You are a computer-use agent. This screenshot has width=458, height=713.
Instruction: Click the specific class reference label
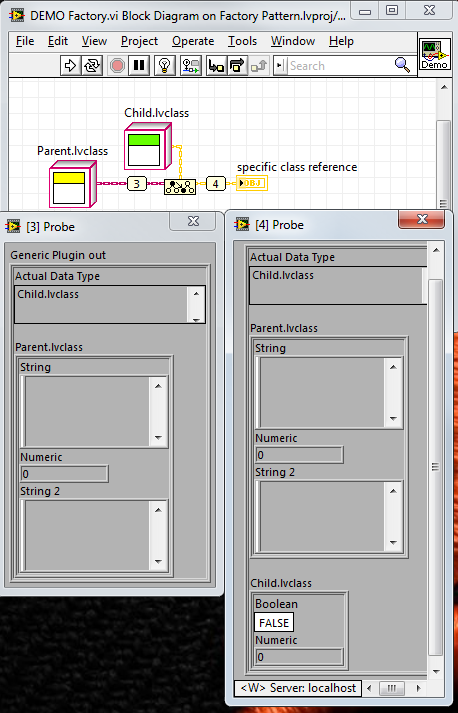[x=297, y=167]
